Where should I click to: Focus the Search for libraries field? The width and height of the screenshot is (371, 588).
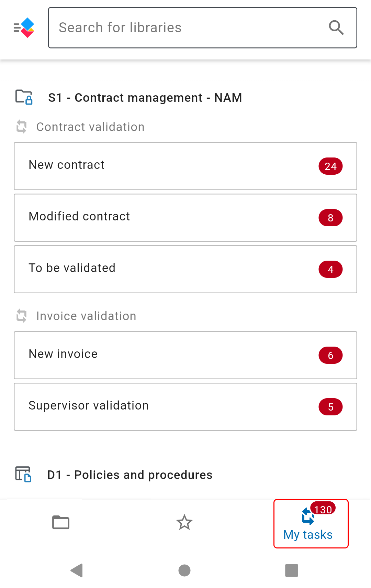(203, 28)
